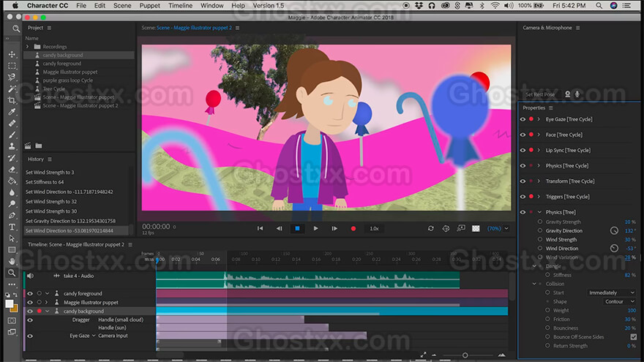644x362 pixels.
Task: Click the Gravity Direction angle dial
Action: 614,230
